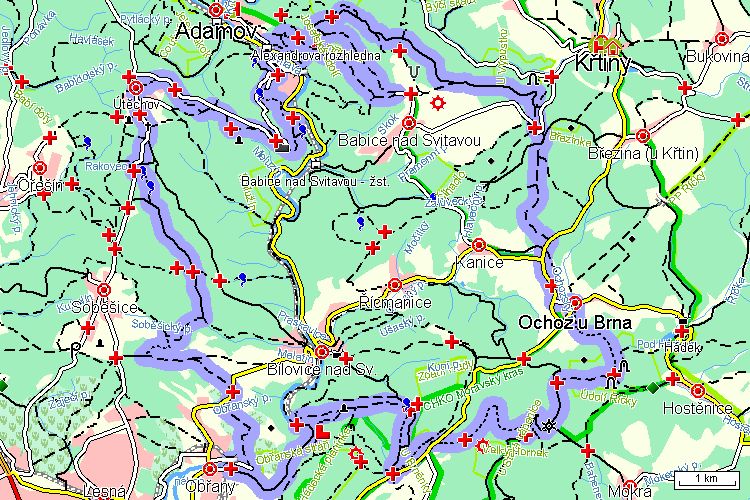Pick the Soběšice red town marker
The height and width of the screenshot is (500, 750).
point(104,290)
